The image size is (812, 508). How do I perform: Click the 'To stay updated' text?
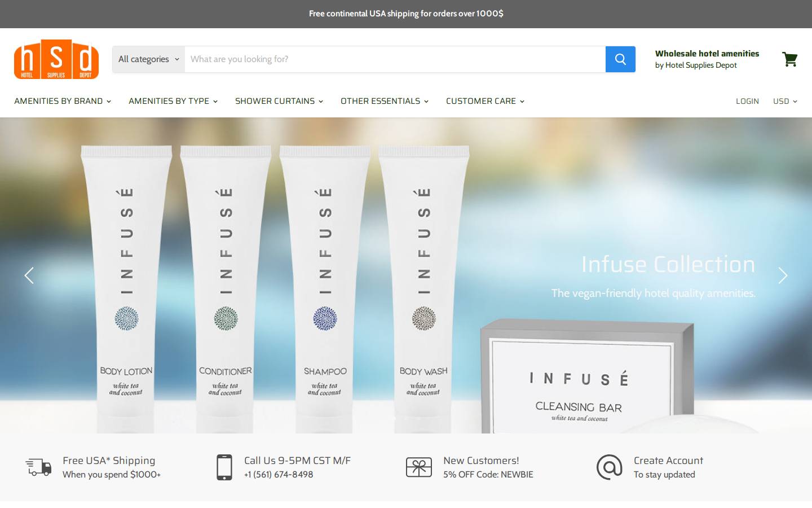664,475
